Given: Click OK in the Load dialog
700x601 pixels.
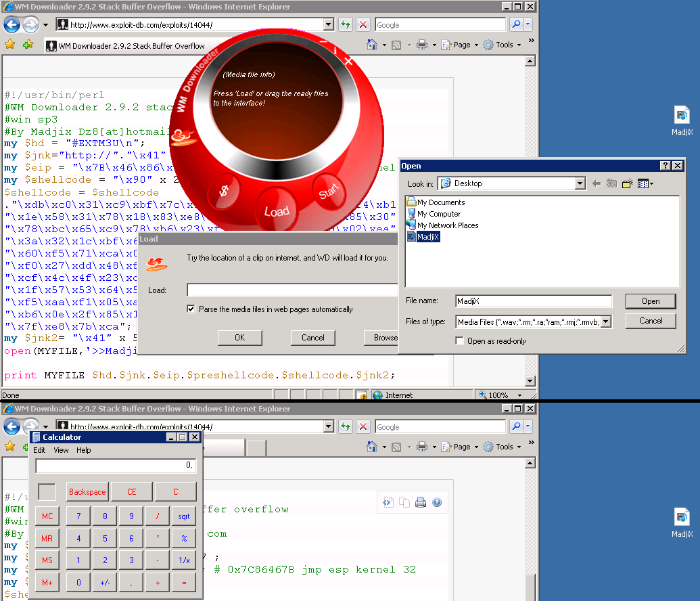Looking at the screenshot, I should (x=239, y=338).
